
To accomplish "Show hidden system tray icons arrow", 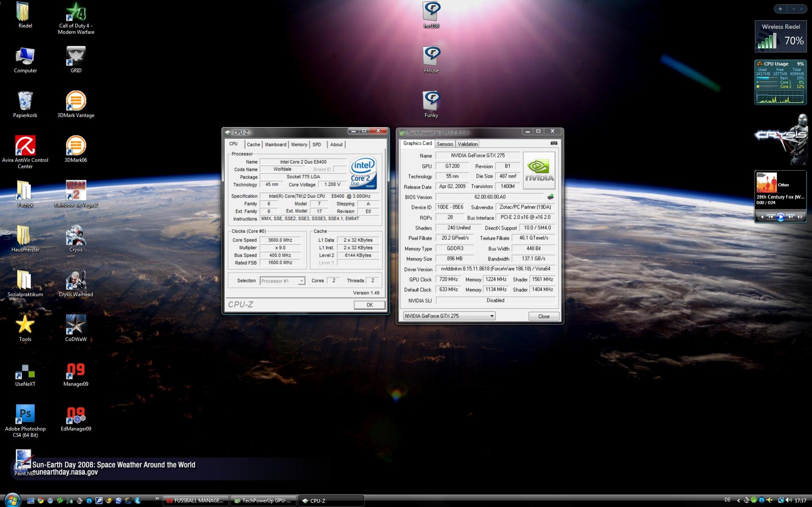I will (x=739, y=501).
